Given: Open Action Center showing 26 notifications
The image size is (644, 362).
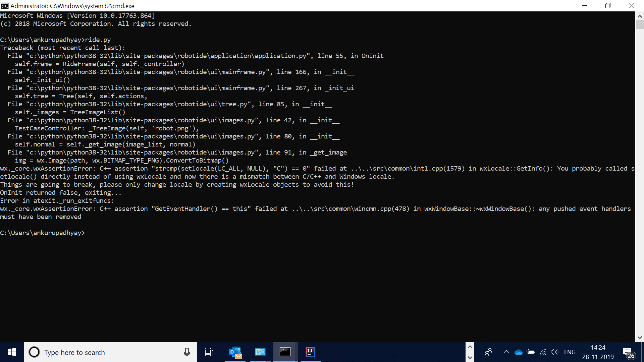Looking at the screenshot, I should (630, 352).
